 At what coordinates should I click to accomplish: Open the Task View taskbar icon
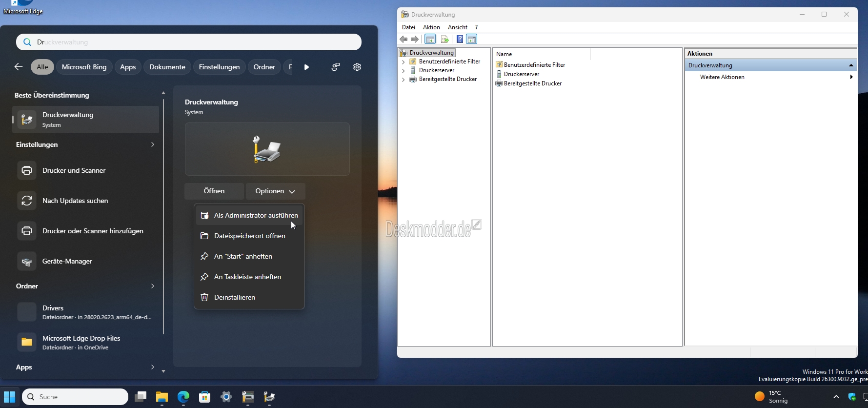pos(141,397)
